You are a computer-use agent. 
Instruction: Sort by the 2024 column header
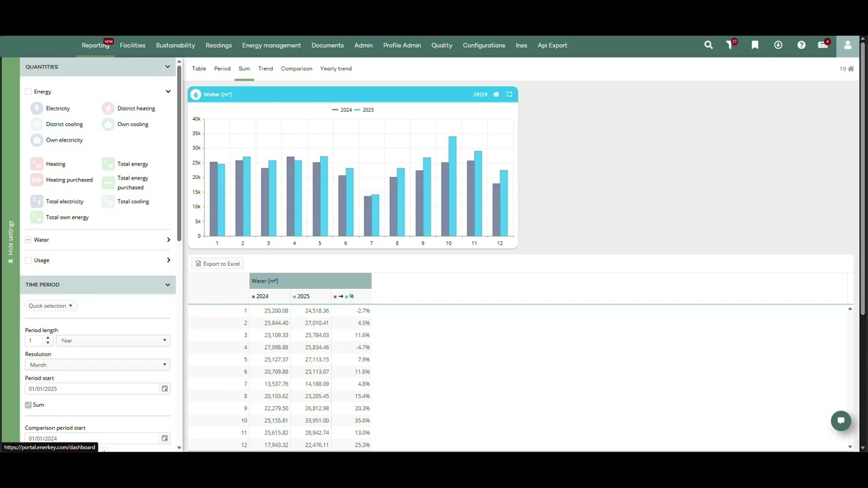coord(270,296)
